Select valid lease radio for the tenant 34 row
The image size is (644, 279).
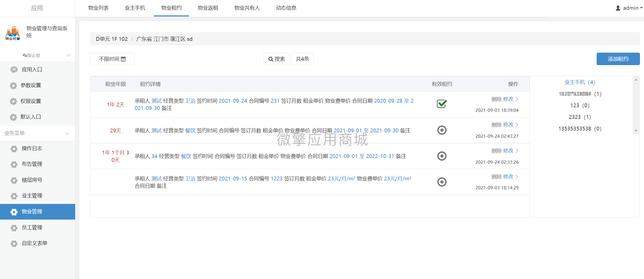(442, 156)
